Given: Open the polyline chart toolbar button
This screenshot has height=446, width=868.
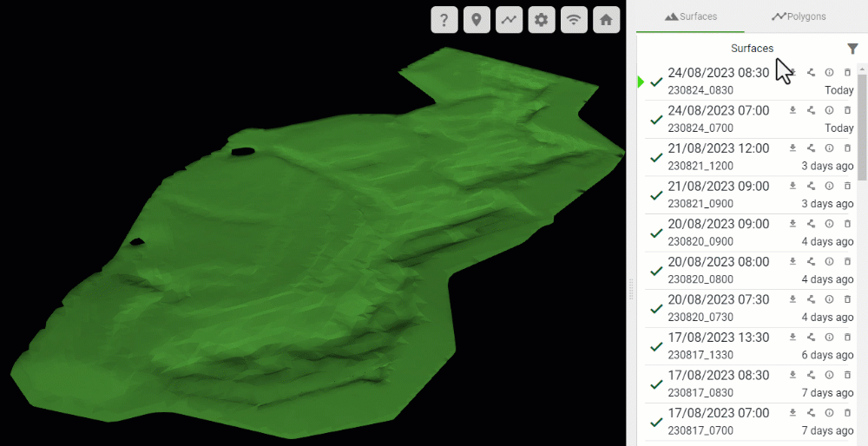Looking at the screenshot, I should 509,21.
